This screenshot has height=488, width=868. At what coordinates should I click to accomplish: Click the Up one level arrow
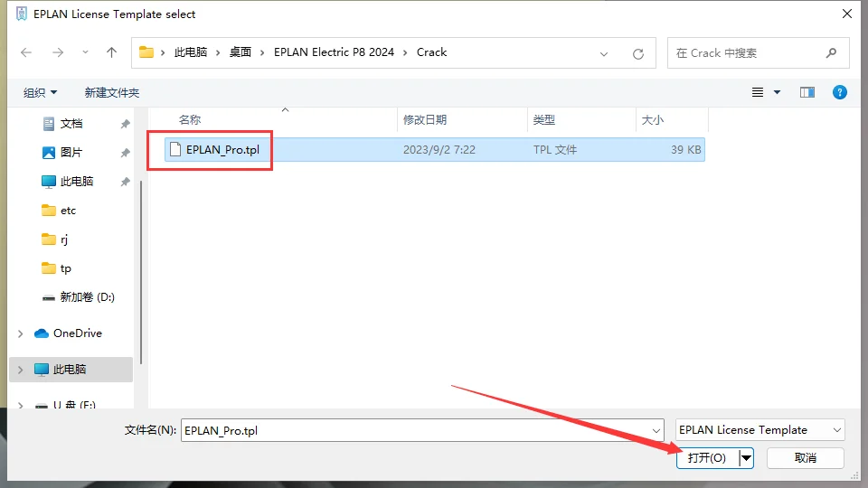pyautogui.click(x=112, y=52)
